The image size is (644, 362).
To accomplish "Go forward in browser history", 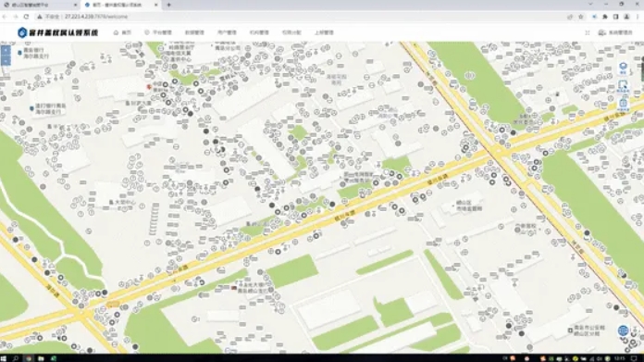I will point(16,17).
